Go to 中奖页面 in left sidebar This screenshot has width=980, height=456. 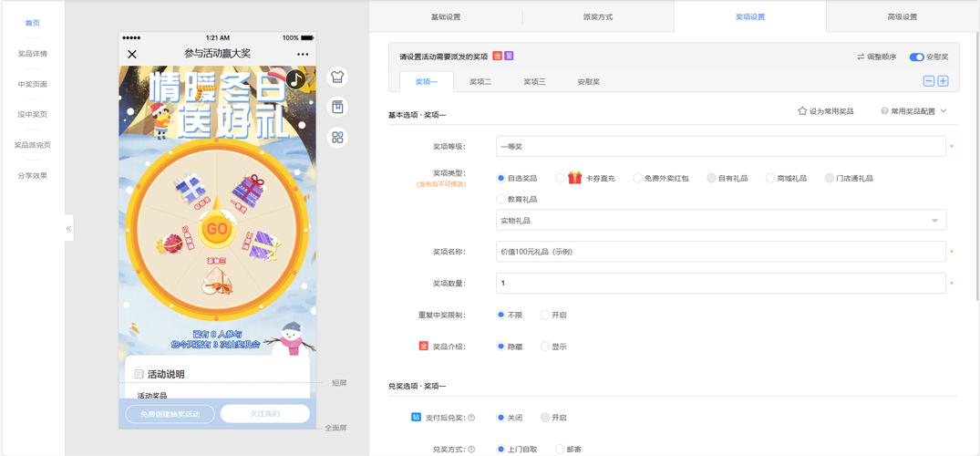(33, 84)
